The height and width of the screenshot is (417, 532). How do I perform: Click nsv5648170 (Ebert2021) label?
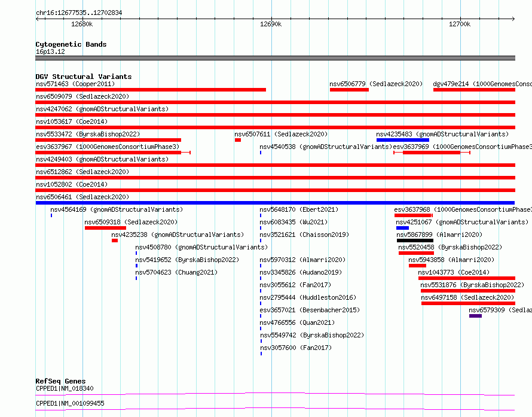(299, 209)
